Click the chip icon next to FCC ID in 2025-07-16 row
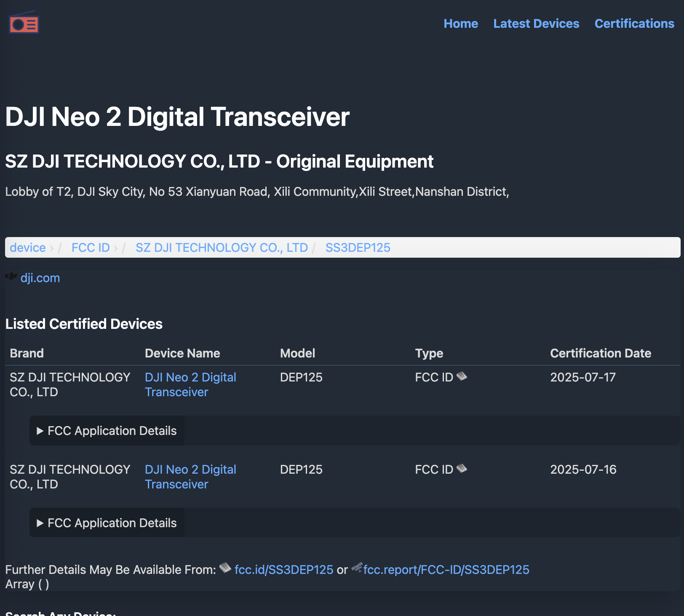The width and height of the screenshot is (684, 616). [x=462, y=468]
